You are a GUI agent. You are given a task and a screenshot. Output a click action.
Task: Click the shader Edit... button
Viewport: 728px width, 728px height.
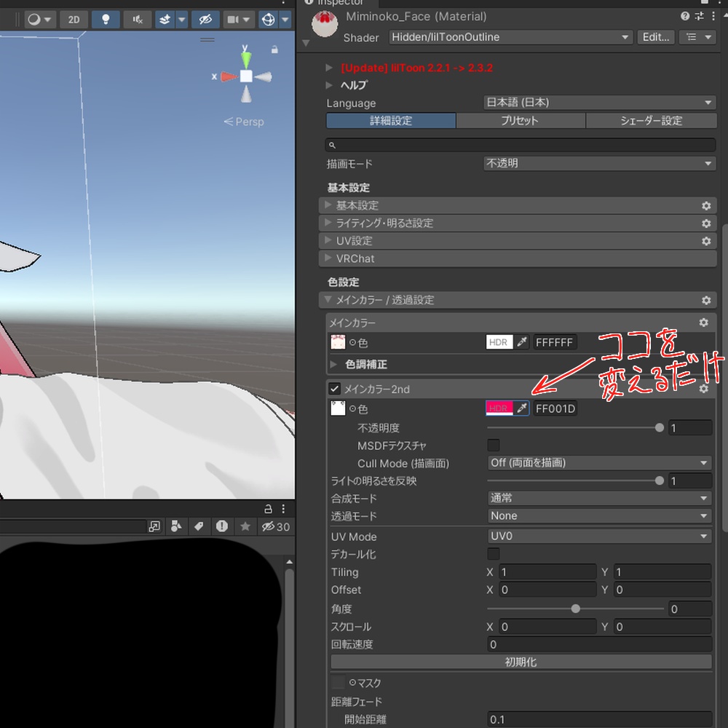[656, 37]
